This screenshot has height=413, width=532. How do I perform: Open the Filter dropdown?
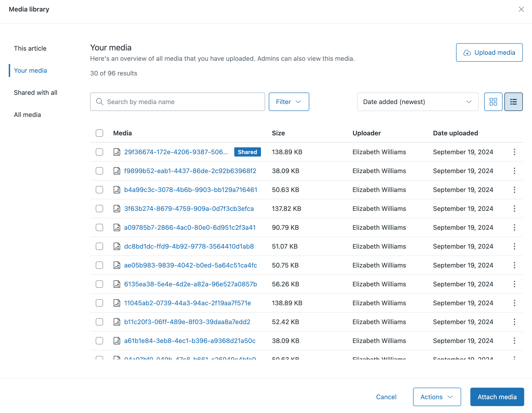click(289, 102)
